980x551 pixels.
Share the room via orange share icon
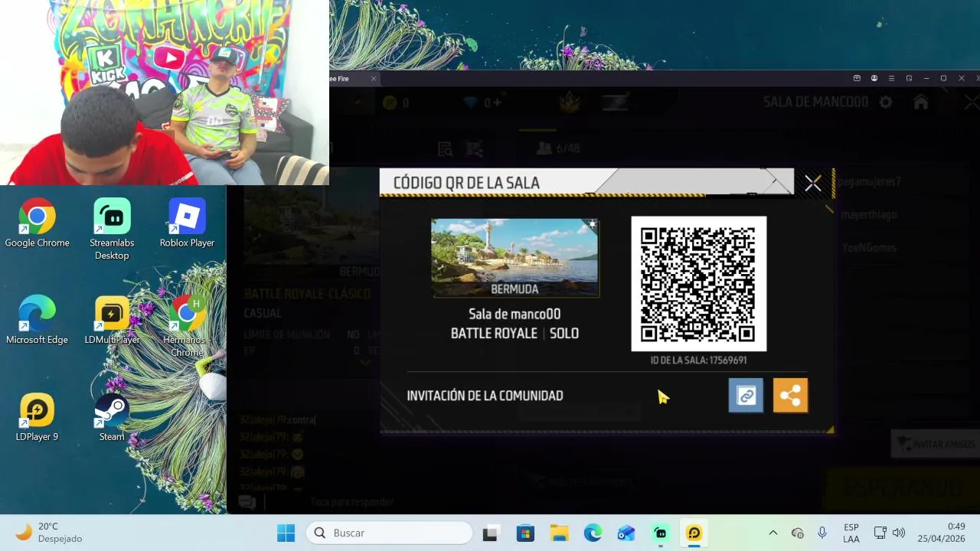click(790, 396)
